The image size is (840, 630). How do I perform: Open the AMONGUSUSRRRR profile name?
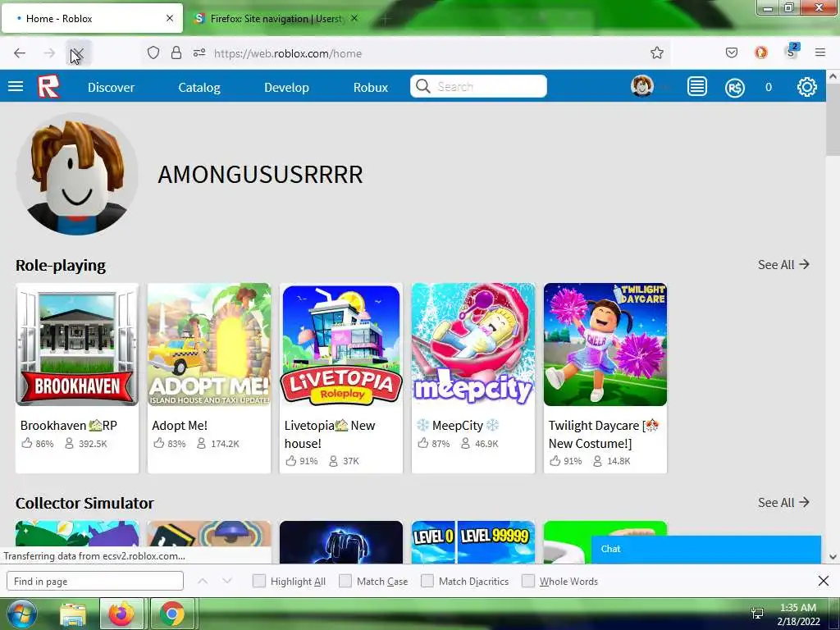point(260,174)
